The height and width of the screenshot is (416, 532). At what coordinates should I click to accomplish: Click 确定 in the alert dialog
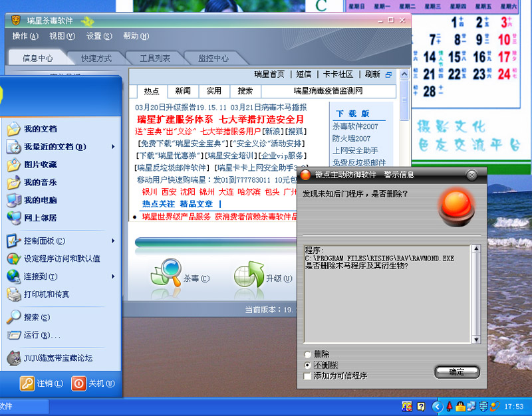(x=457, y=372)
